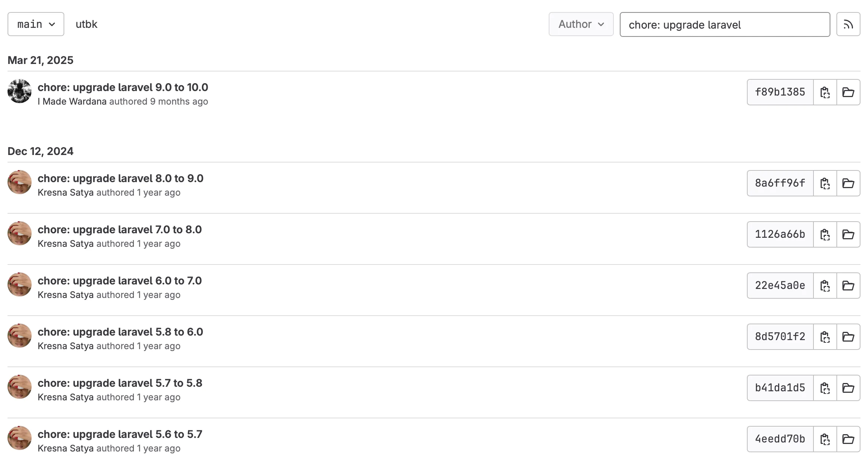
Task: Browse files for the laravel 5.7 to 5.8 commit
Action: (x=848, y=388)
